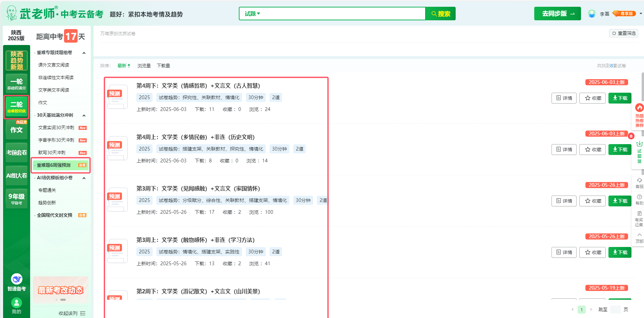Open the 有奖征集 clipboard icon
Screen dimensions: 644x318
pos(639,214)
